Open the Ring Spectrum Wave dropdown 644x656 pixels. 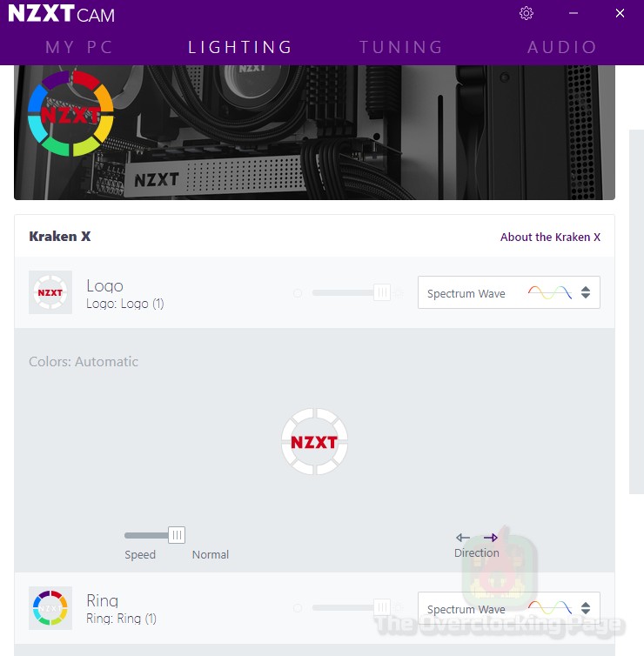(509, 608)
